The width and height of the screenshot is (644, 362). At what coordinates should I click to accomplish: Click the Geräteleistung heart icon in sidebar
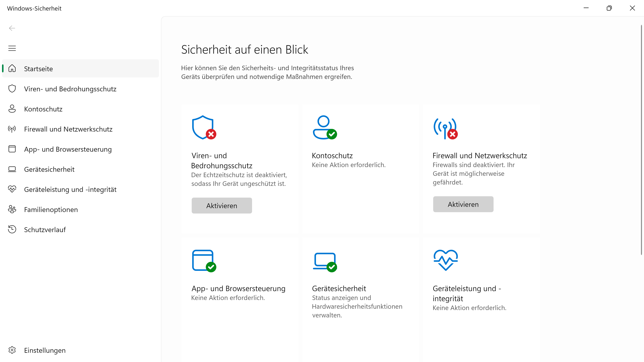[x=12, y=189]
